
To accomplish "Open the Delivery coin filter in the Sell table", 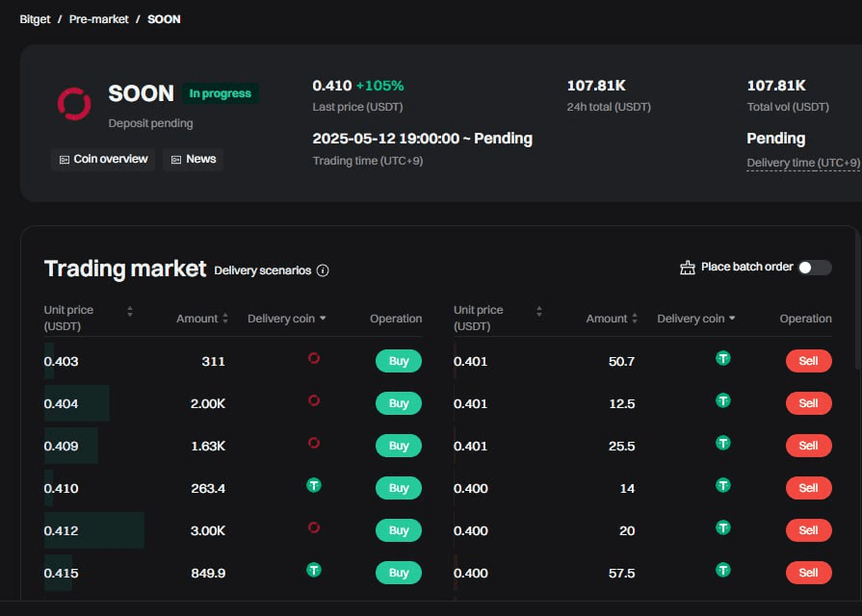I will (696, 319).
